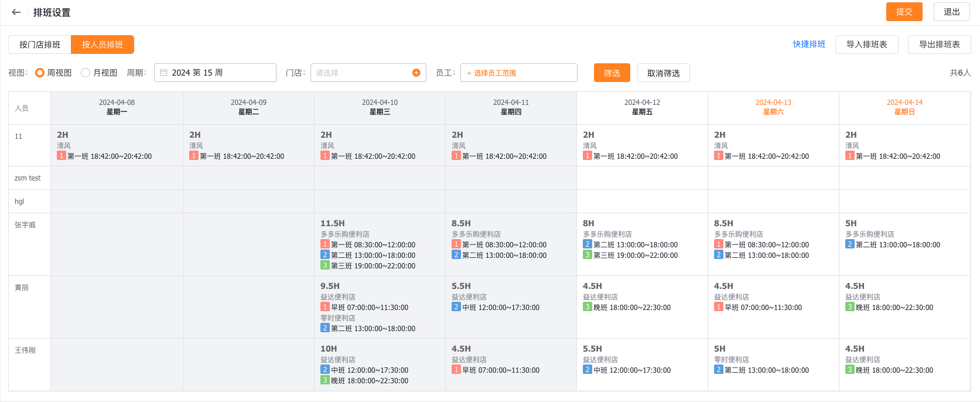This screenshot has width=980, height=402.
Task: Click the orange 筛选 button
Action: (612, 73)
